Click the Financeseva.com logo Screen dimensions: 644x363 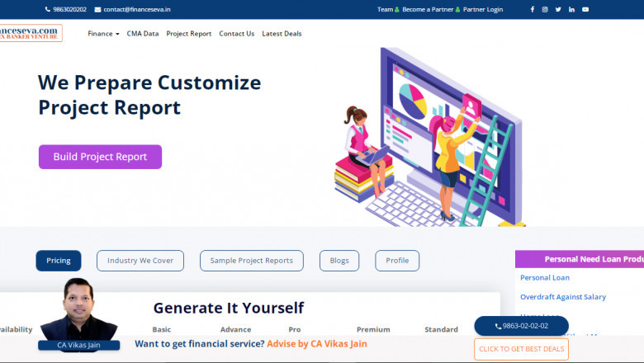tap(31, 33)
